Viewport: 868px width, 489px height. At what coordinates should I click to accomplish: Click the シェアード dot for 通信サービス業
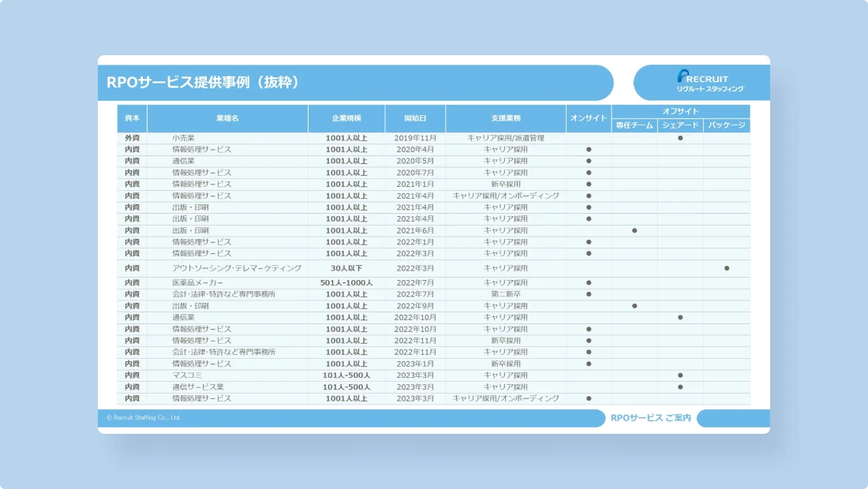[679, 387]
